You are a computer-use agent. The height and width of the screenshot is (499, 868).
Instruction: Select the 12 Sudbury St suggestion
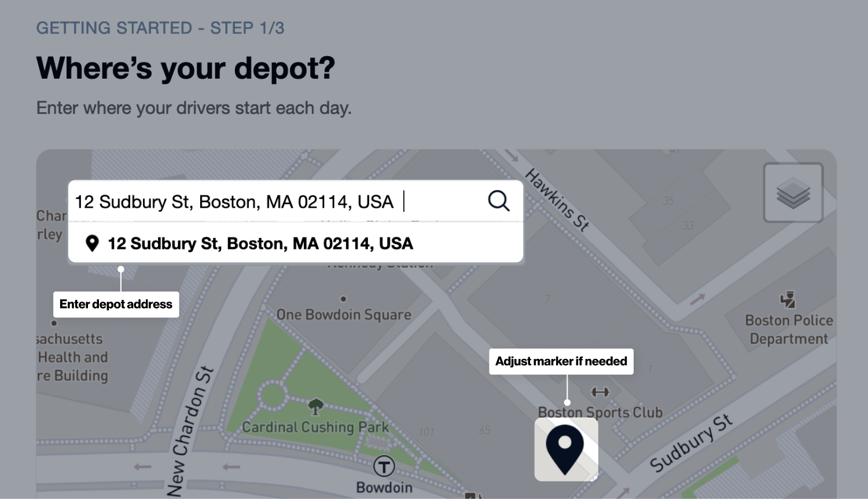pyautogui.click(x=260, y=244)
